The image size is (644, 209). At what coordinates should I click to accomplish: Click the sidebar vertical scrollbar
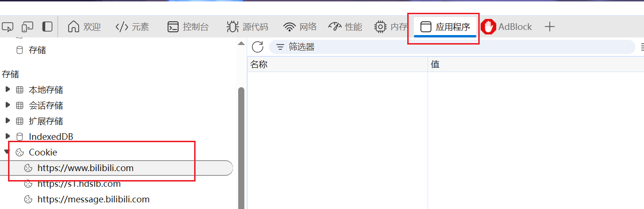(x=241, y=147)
